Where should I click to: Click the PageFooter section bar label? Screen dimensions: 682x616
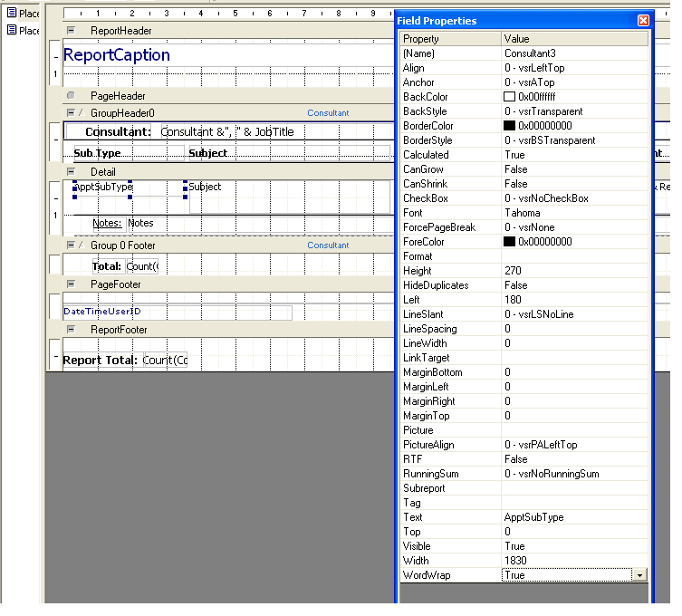(116, 284)
